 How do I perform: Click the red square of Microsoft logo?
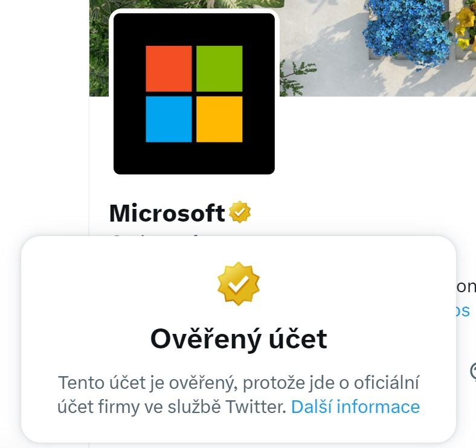(x=169, y=69)
